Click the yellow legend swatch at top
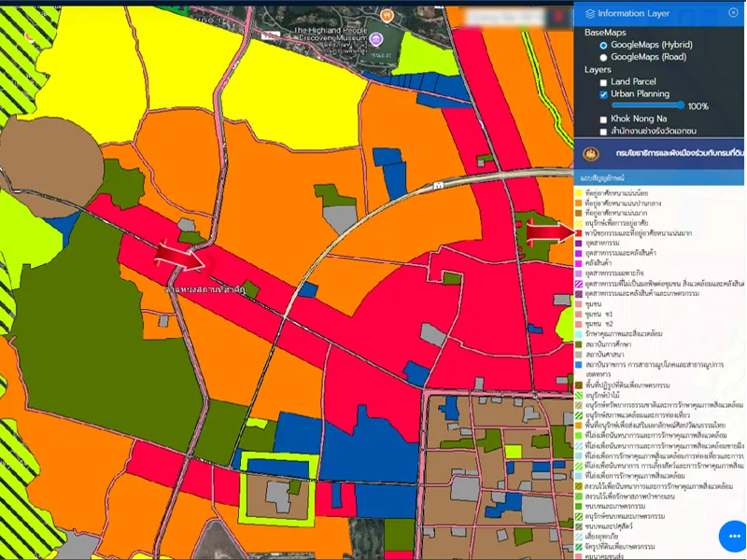This screenshot has width=747, height=560. (x=578, y=191)
